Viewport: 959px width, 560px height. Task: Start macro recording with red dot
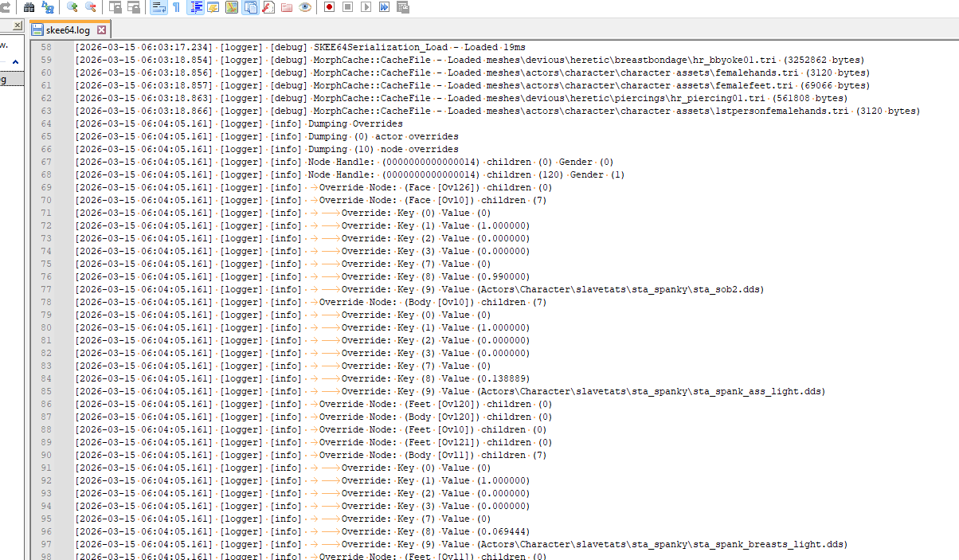329,7
